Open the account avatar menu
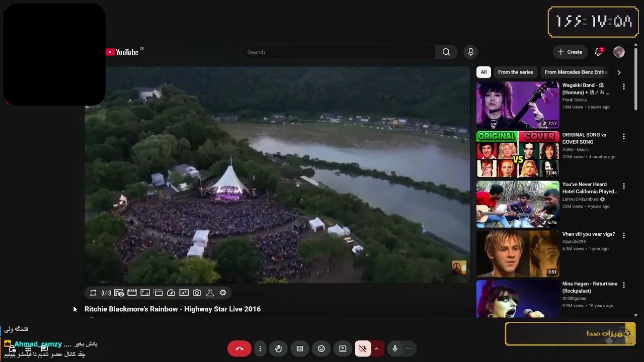644x362 pixels. click(x=619, y=52)
